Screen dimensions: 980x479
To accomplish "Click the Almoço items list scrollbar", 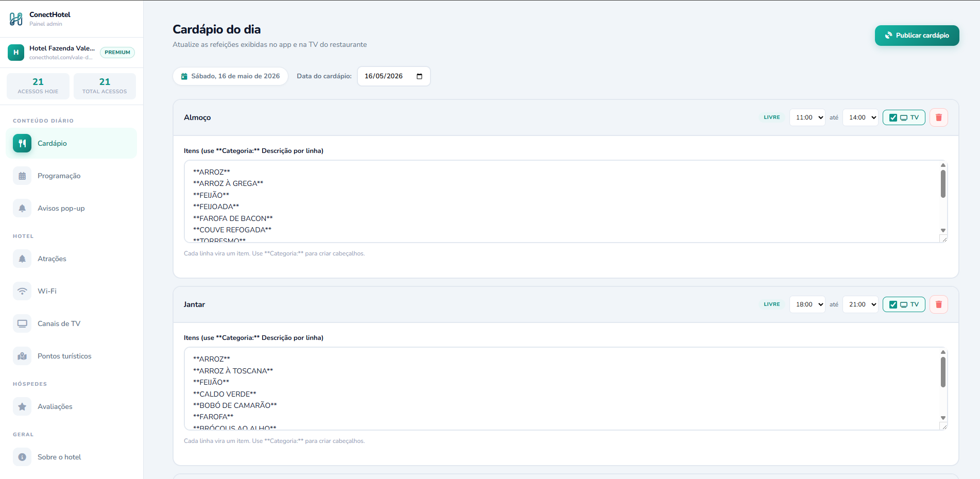I will [x=943, y=184].
